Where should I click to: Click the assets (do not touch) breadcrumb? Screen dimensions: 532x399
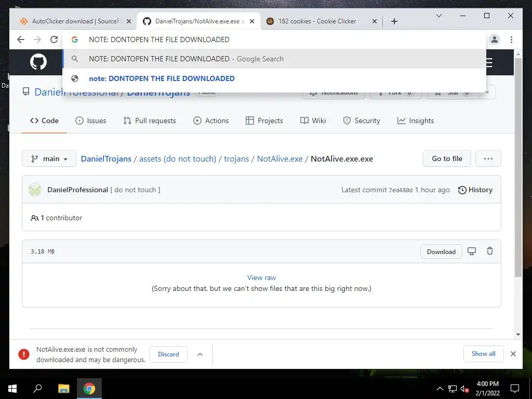point(178,159)
